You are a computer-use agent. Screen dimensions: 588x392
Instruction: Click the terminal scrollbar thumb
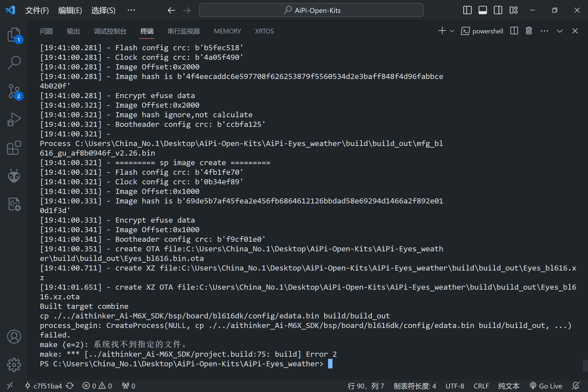click(585, 366)
